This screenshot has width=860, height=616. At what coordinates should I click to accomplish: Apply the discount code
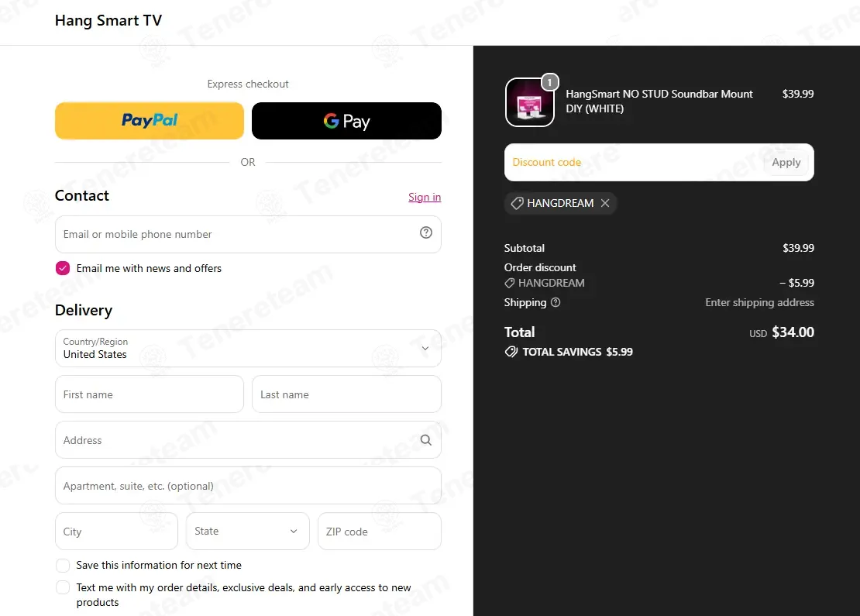[x=786, y=163]
